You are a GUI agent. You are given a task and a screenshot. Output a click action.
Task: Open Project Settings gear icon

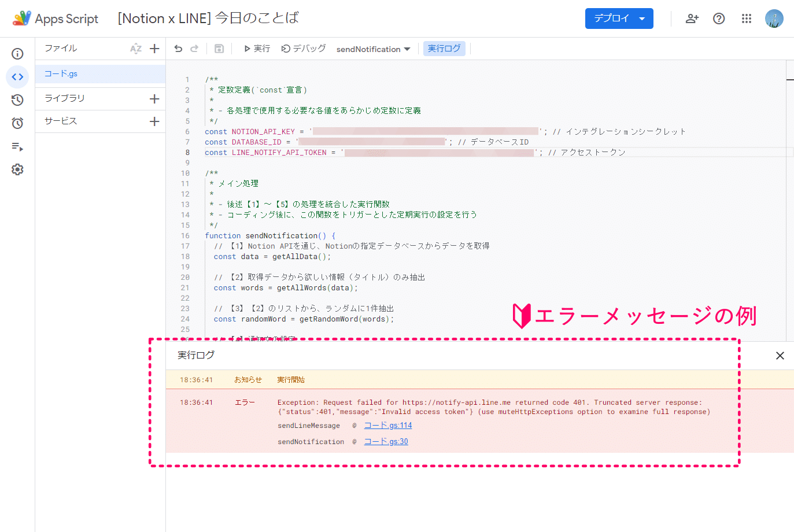click(17, 169)
